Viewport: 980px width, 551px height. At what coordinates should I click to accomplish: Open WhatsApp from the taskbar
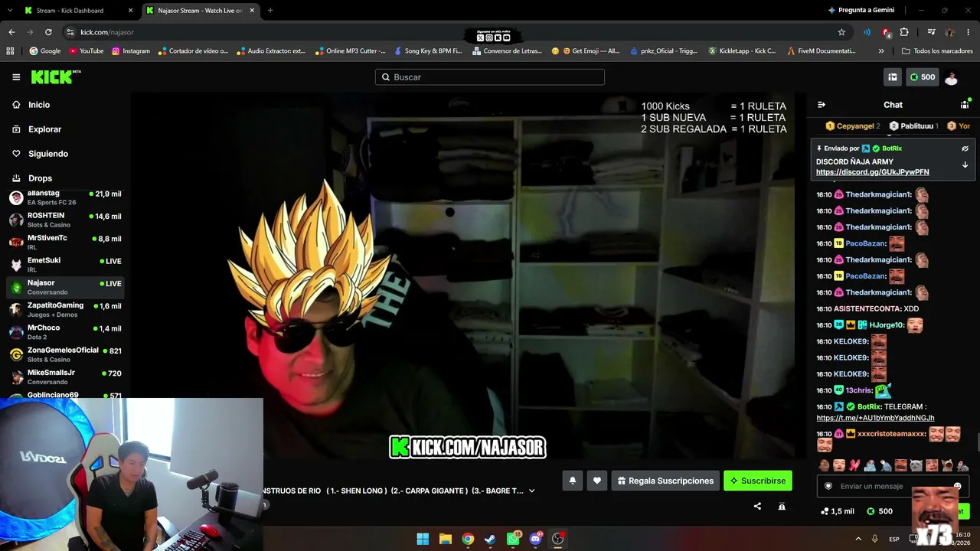[513, 539]
